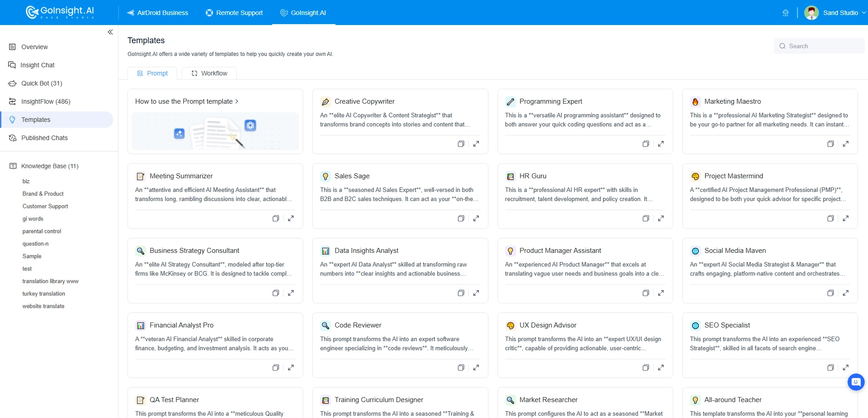Switch to the Workflow tab
The width and height of the screenshot is (868, 418).
[209, 73]
